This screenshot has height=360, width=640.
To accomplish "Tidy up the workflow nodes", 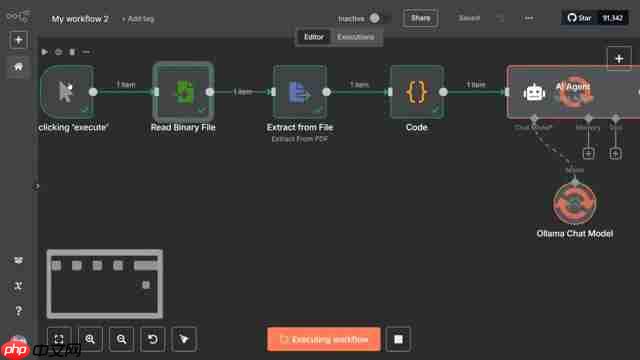I will [184, 339].
